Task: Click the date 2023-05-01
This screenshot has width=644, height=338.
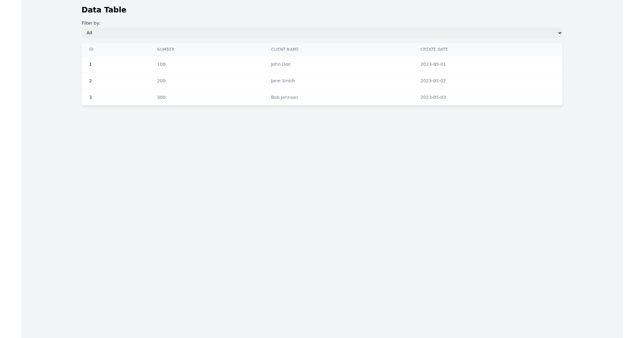Action: (434, 64)
